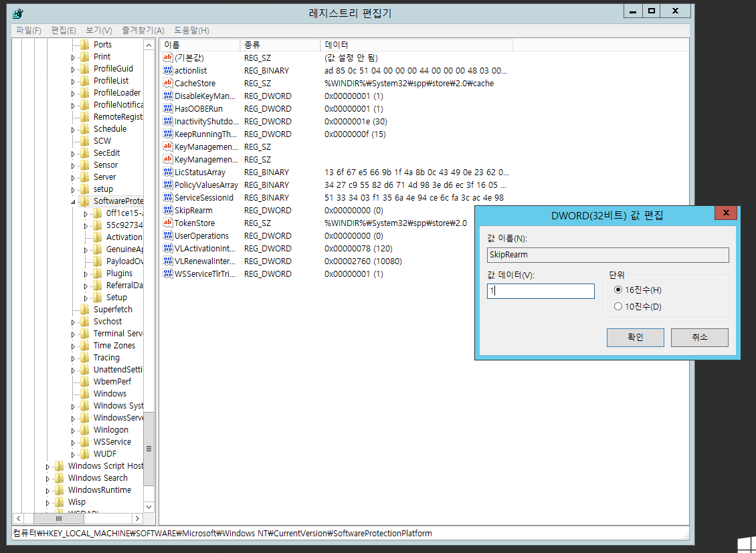Expand the Schedule key in tree
756x553 pixels.
click(73, 129)
